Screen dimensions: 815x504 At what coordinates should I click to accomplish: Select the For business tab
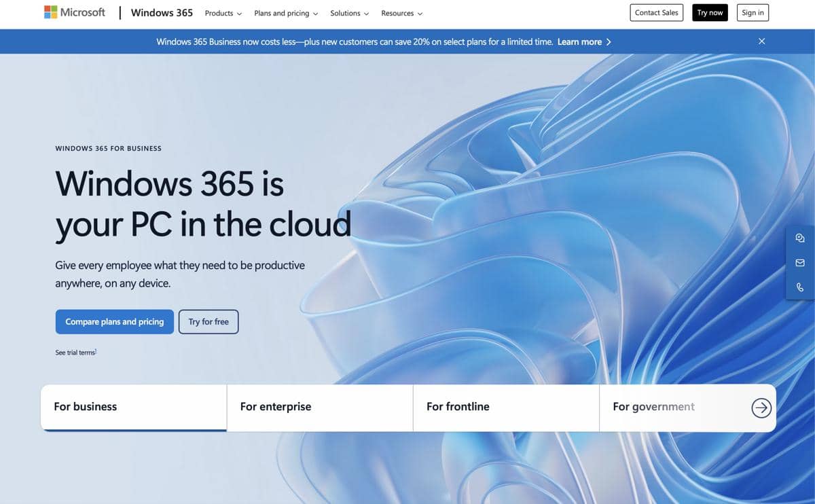click(x=134, y=408)
